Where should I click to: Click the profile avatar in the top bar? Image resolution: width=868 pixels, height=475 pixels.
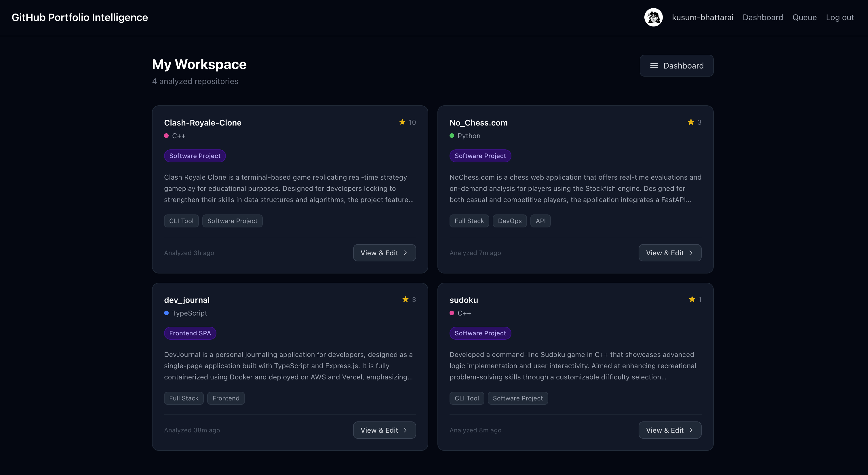pos(653,17)
